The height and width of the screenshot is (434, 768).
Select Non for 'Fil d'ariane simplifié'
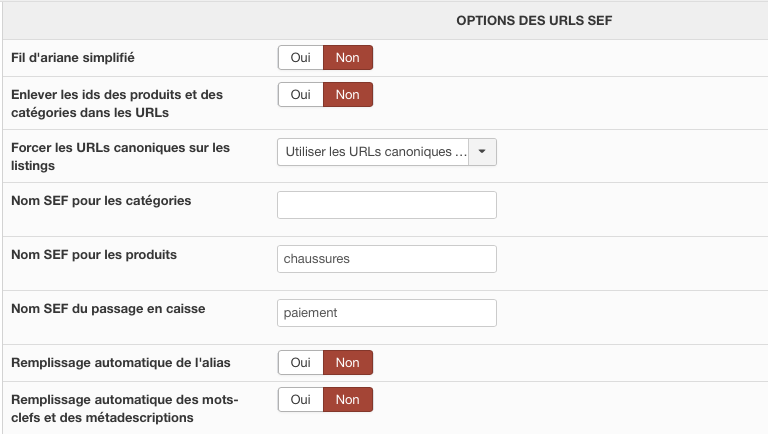[x=347, y=58]
